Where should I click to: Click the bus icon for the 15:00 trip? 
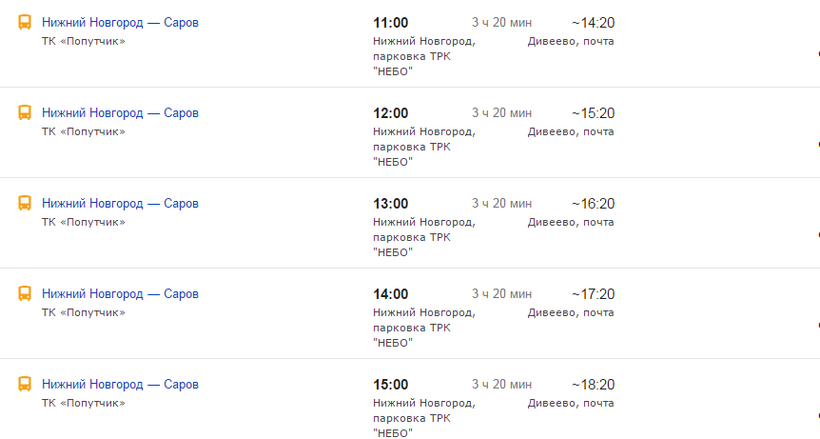coord(25,384)
